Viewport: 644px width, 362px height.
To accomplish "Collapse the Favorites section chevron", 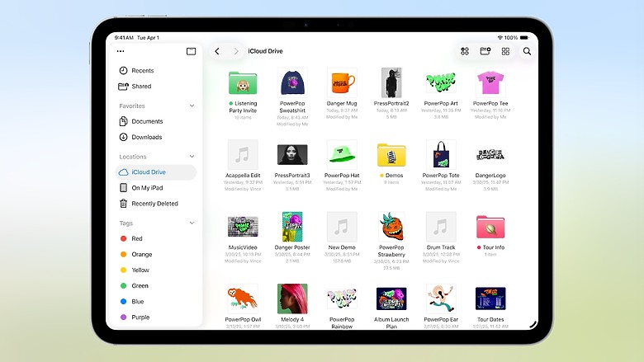I will pos(192,106).
